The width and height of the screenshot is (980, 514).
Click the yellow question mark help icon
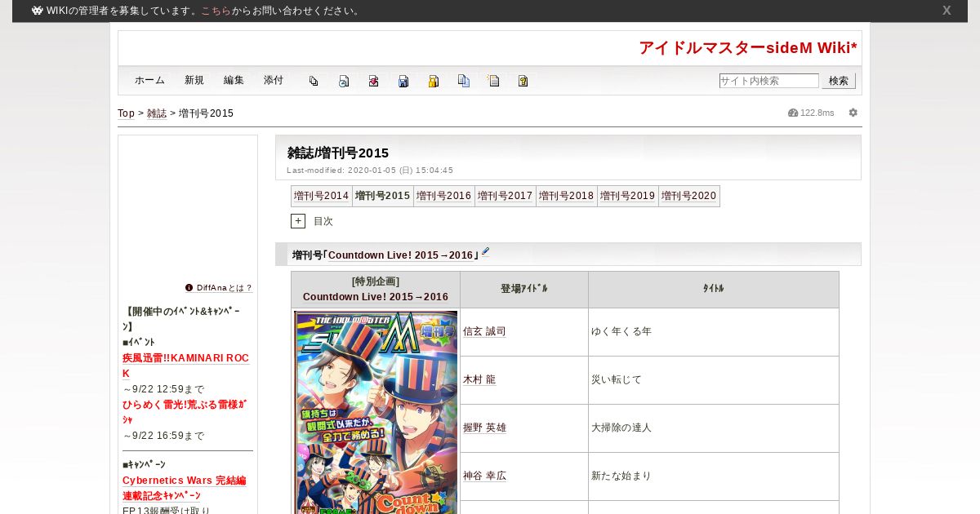[523, 81]
